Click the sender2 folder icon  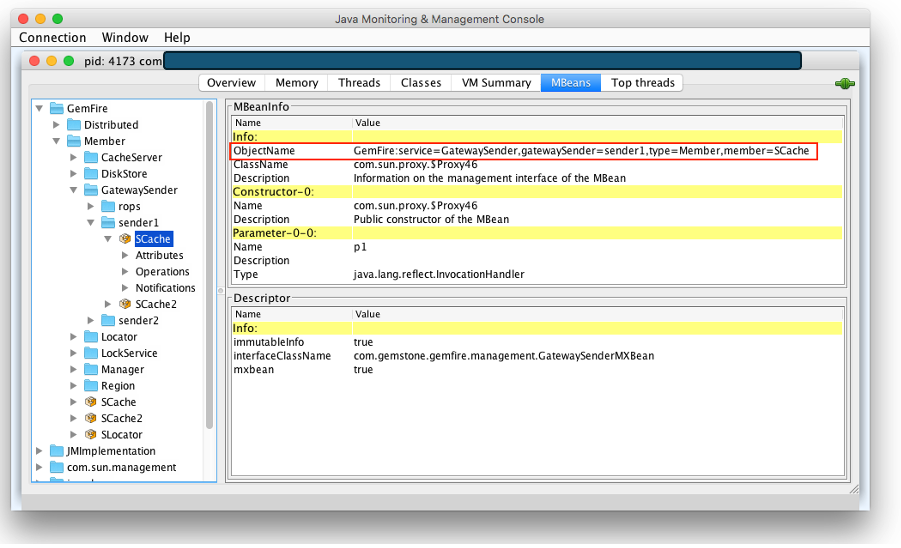point(108,321)
